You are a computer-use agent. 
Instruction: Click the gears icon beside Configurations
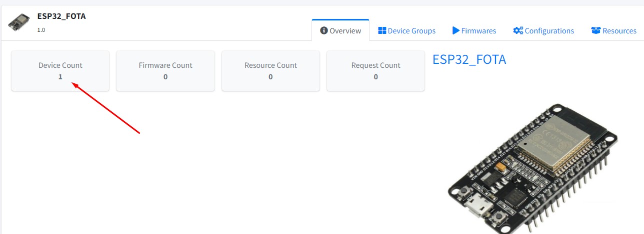[x=518, y=31]
